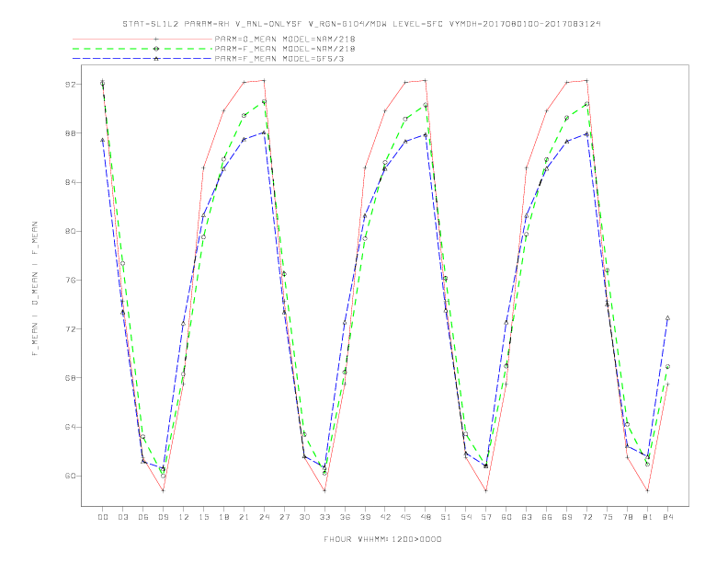Click y-axis tick label 84
This screenshot has height=563, width=728.
coord(70,182)
